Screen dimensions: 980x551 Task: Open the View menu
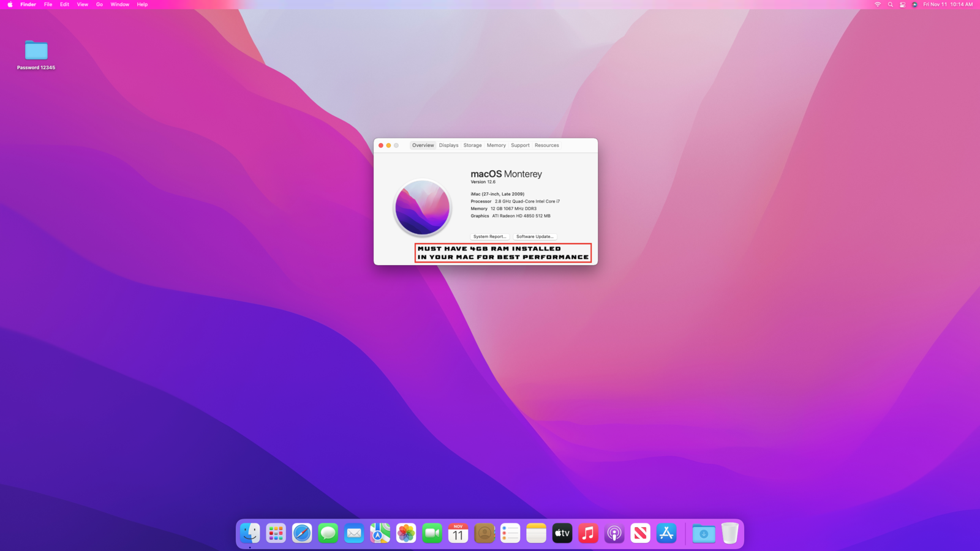pyautogui.click(x=82, y=4)
